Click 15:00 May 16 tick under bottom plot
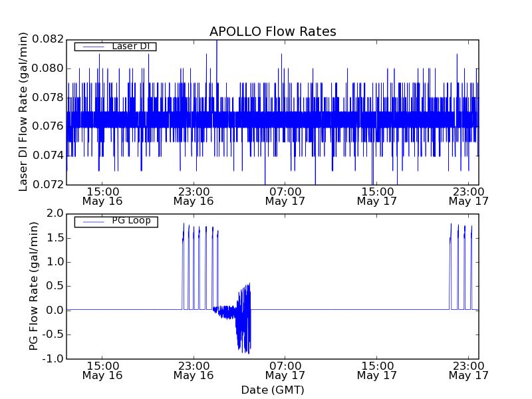Viewport: 532px width, 399px height. point(102,370)
